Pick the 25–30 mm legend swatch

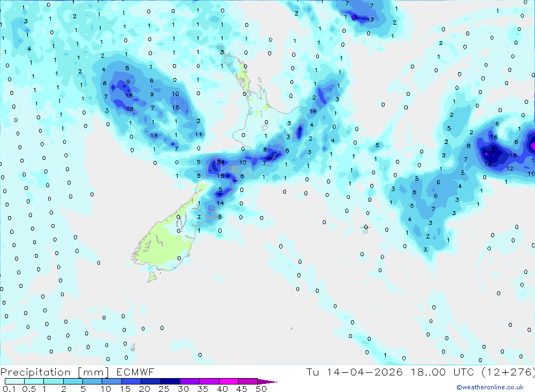pyautogui.click(x=170, y=381)
